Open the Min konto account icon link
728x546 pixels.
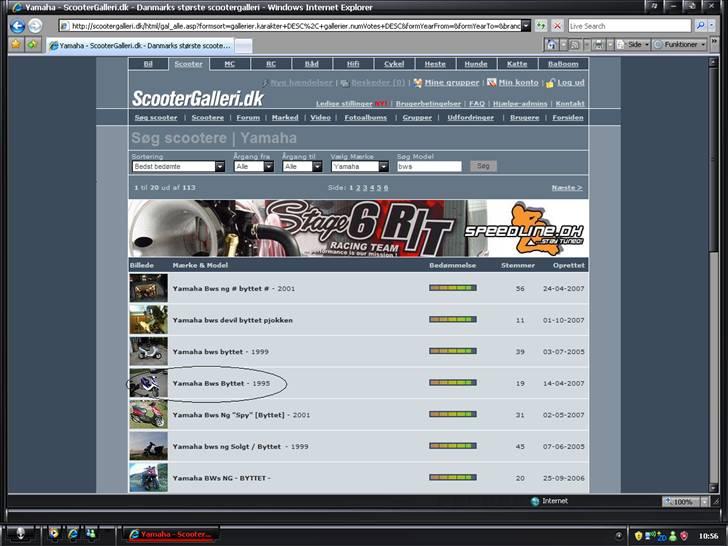click(492, 83)
